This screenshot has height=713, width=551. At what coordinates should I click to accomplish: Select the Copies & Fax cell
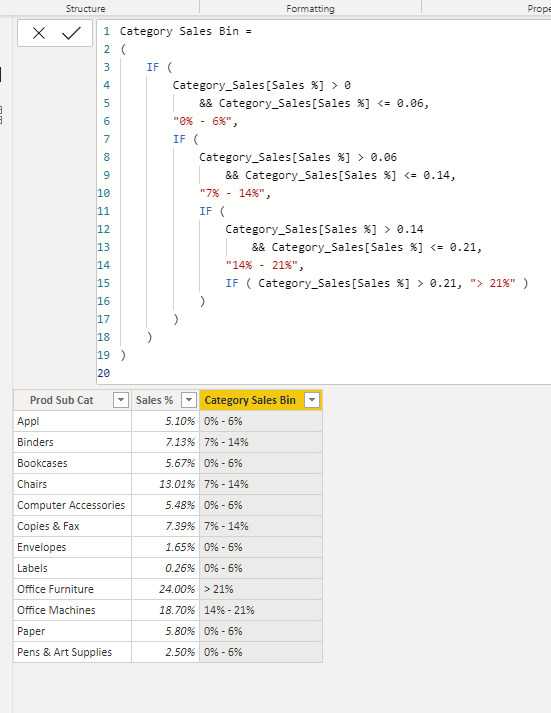(x=72, y=526)
